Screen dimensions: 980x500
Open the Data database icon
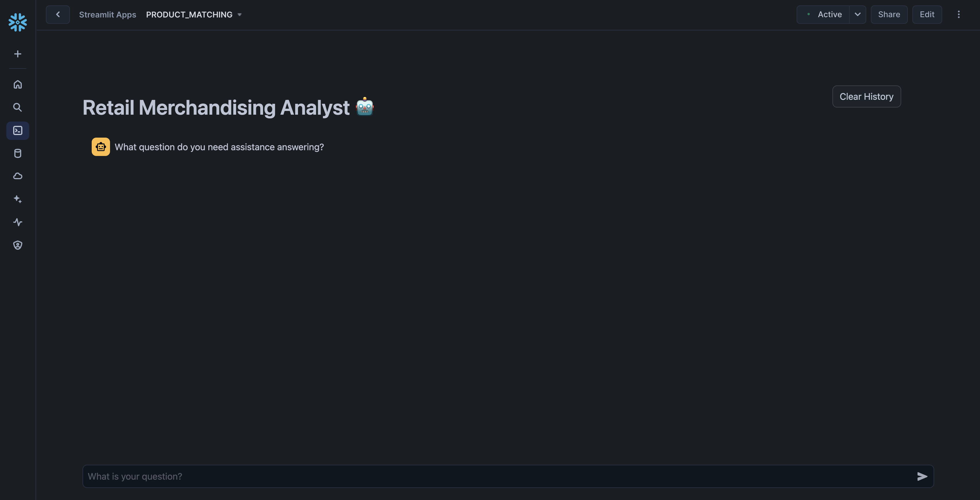[x=17, y=153]
